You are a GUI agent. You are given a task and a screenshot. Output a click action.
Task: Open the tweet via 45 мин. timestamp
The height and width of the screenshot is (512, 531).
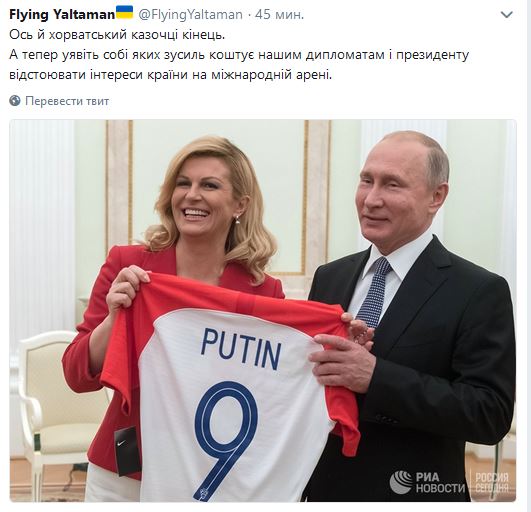(279, 15)
